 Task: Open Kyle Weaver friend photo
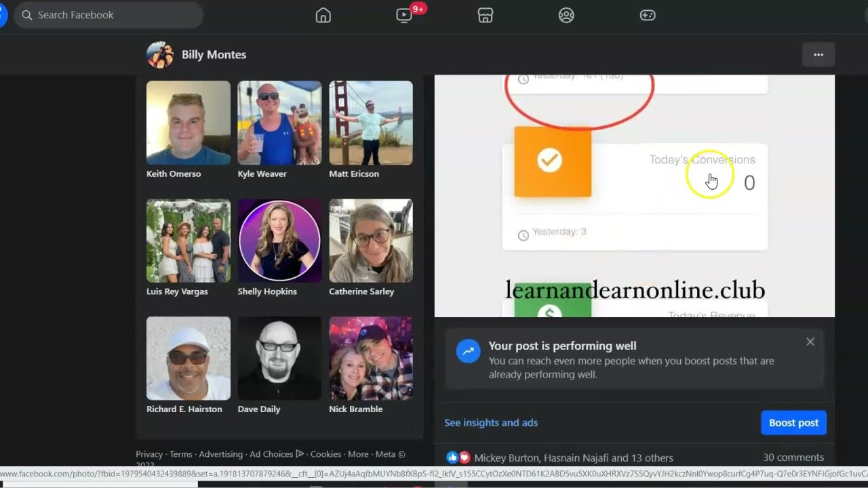279,123
